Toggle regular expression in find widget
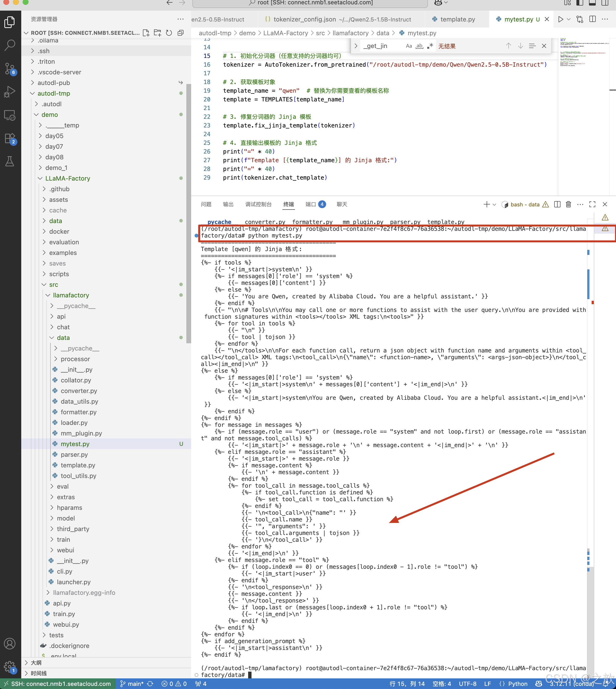This screenshot has width=616, height=689. (430, 46)
